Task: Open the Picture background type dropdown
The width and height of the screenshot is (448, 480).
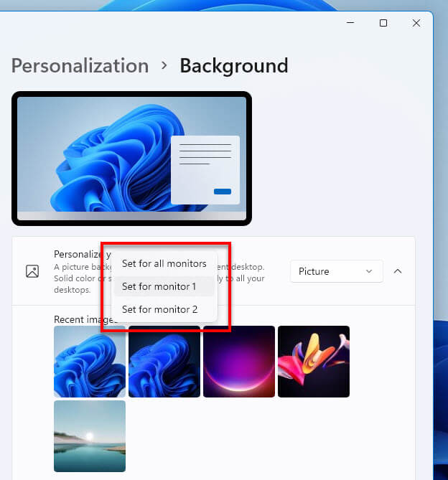Action: coord(335,271)
